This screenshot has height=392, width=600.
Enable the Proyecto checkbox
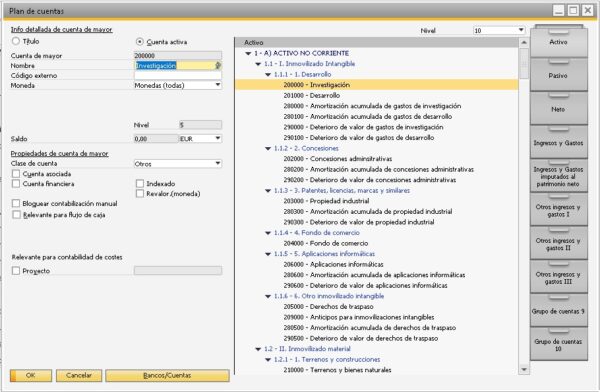[16, 271]
